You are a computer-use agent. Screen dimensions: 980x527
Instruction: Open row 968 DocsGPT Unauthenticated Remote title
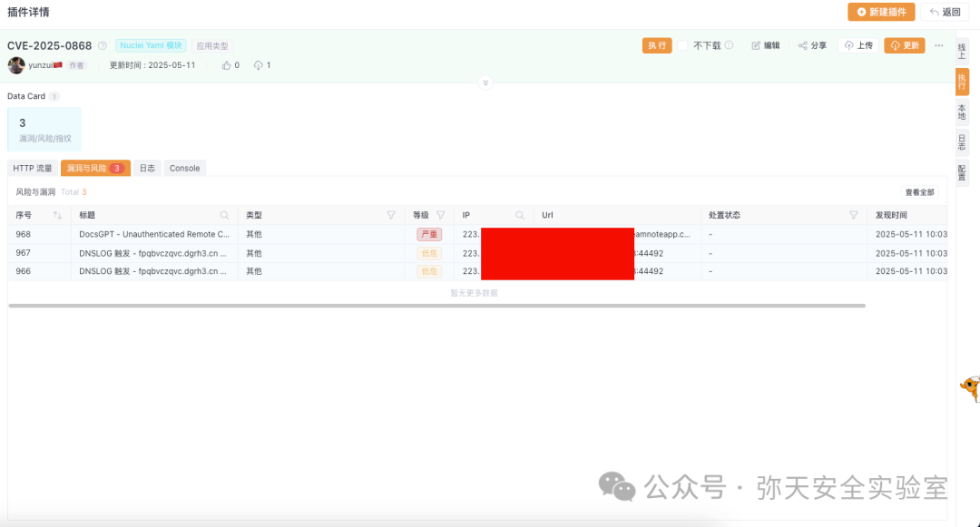[154, 234]
